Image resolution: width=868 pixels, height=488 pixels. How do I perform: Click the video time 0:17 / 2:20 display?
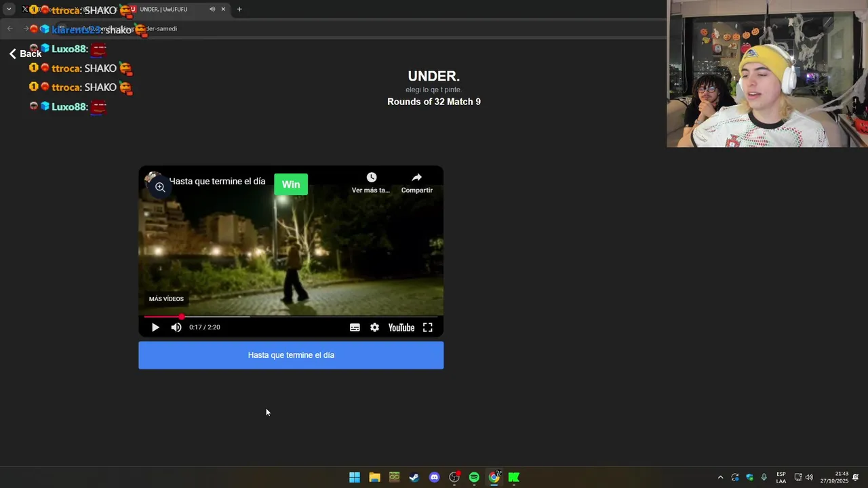coord(205,327)
